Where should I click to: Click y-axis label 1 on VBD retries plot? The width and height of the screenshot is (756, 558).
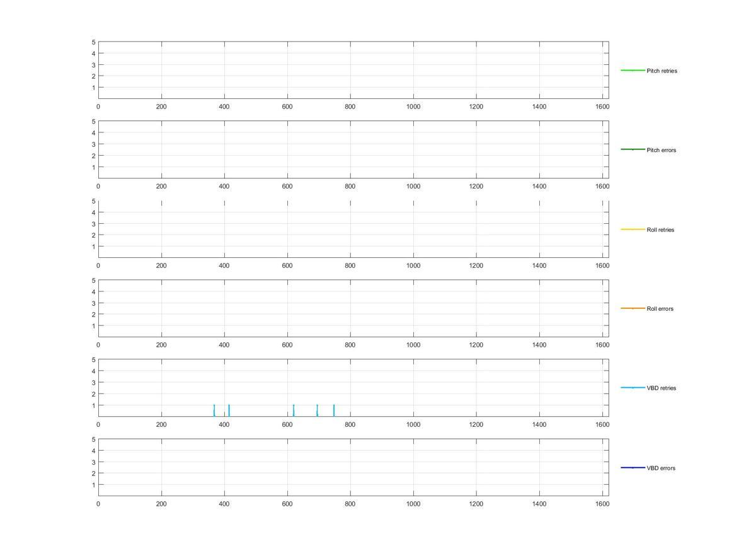pyautogui.click(x=93, y=405)
